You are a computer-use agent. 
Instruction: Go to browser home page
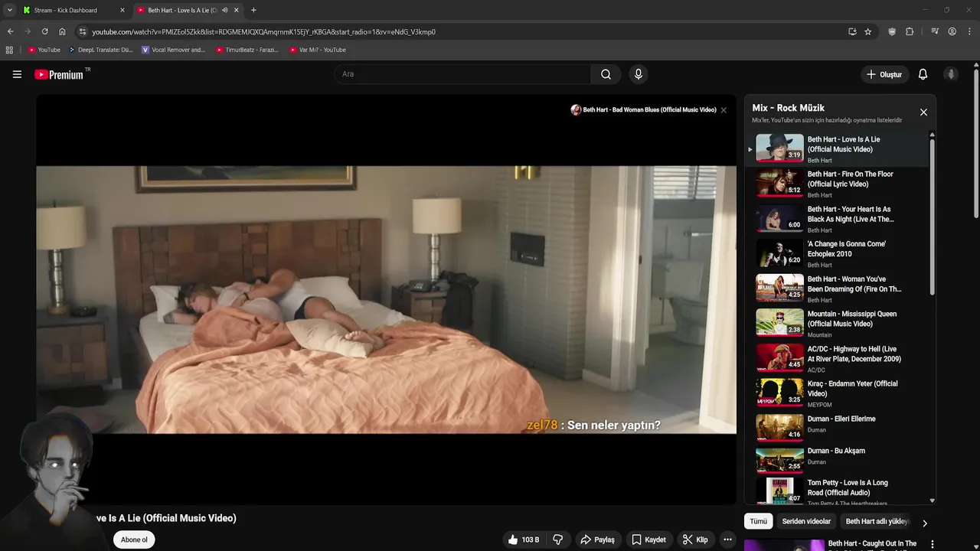pyautogui.click(x=62, y=31)
